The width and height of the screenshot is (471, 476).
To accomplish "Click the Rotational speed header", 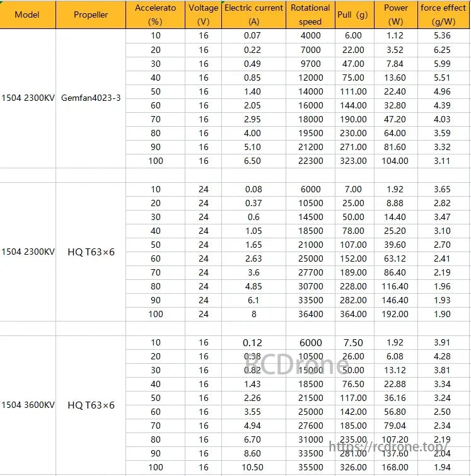I will [x=310, y=15].
